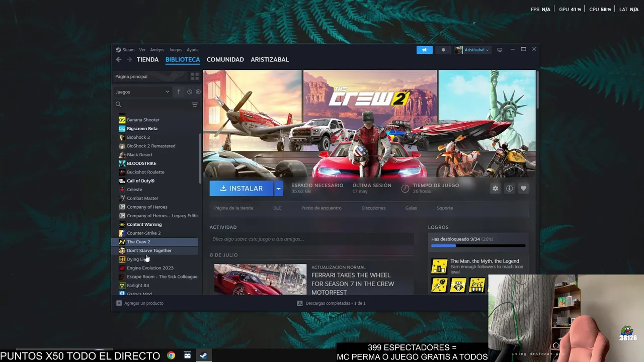Screen dimensions: 644x362
Task: Open the COMUNIDAD tab
Action: click(x=225, y=59)
